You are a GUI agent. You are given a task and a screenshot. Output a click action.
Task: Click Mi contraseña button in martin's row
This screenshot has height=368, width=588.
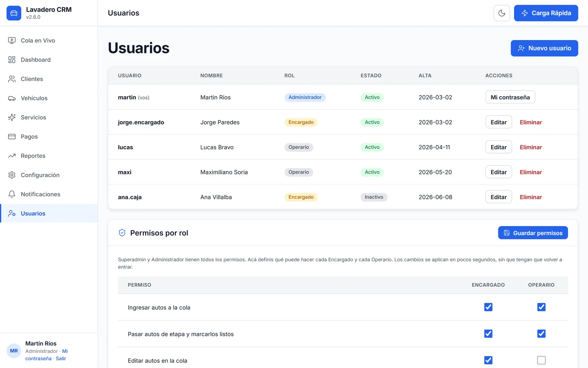pos(510,97)
